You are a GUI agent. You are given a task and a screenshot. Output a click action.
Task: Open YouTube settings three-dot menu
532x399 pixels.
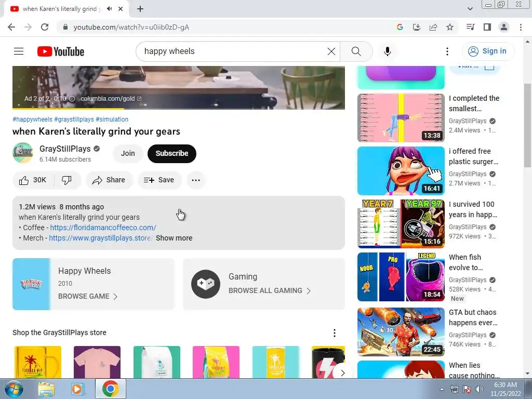[447, 51]
